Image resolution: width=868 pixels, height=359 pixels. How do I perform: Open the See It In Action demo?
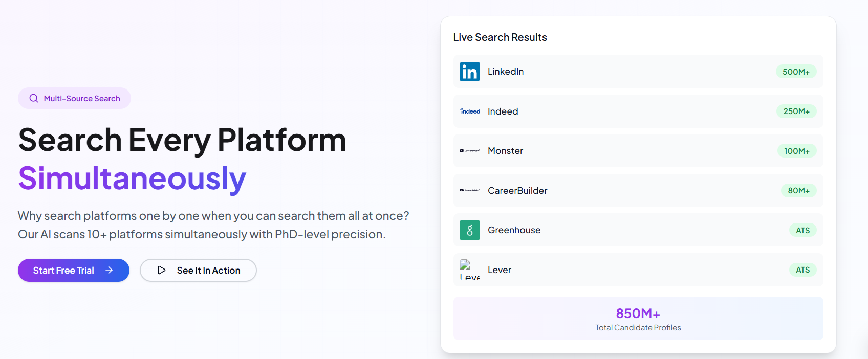[x=198, y=270]
